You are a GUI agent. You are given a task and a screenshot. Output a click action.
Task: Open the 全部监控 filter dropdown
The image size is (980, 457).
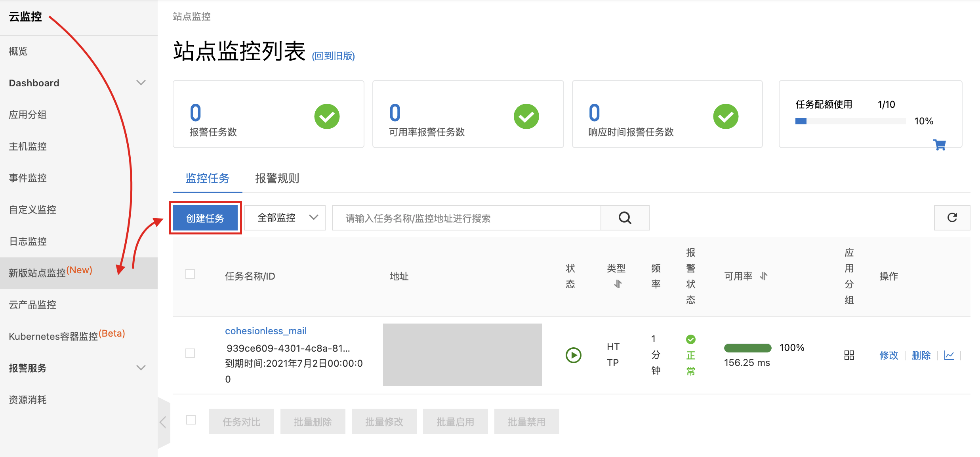pos(285,218)
